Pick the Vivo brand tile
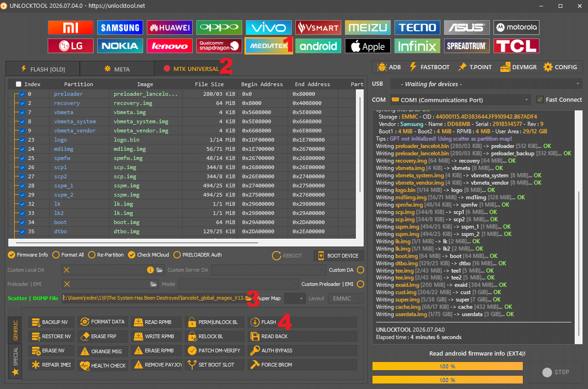The width and height of the screenshot is (588, 389). [x=268, y=27]
